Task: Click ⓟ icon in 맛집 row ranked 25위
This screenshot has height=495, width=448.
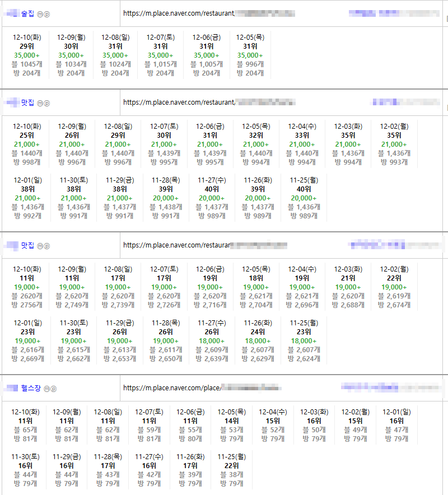Action: point(46,103)
